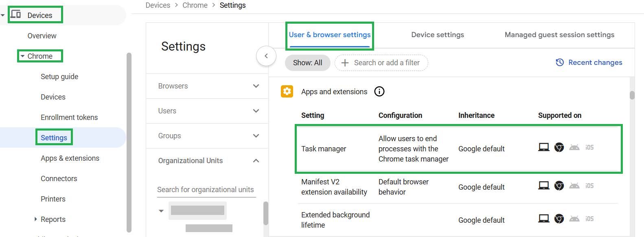Click the organizational units panel scrollbar

[266, 213]
